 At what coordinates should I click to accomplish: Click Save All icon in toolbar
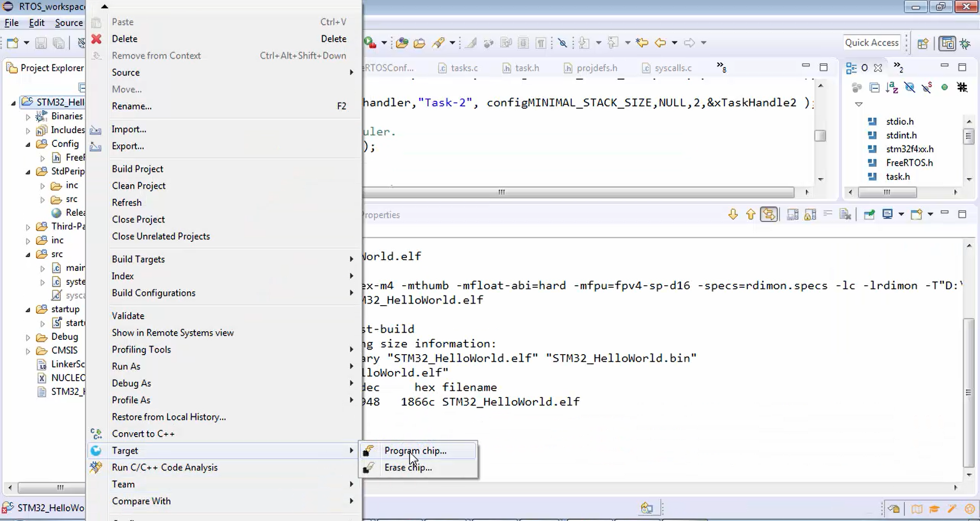click(59, 43)
